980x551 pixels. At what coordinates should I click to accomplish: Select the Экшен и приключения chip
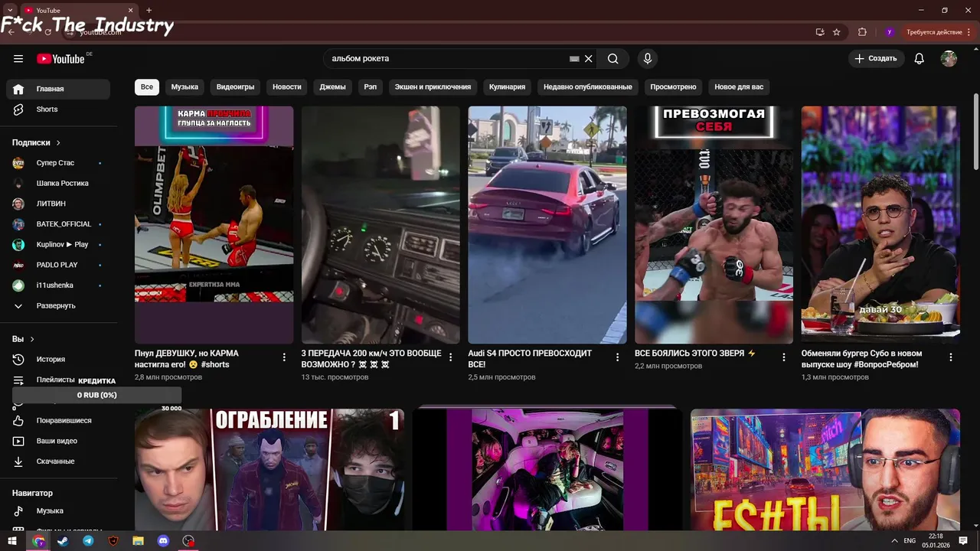coord(433,87)
